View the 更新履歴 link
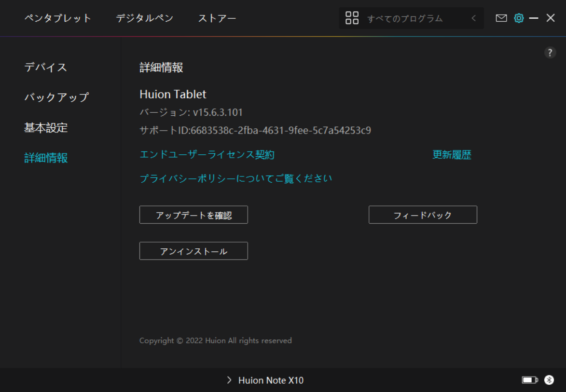The height and width of the screenshot is (392, 566). point(452,155)
